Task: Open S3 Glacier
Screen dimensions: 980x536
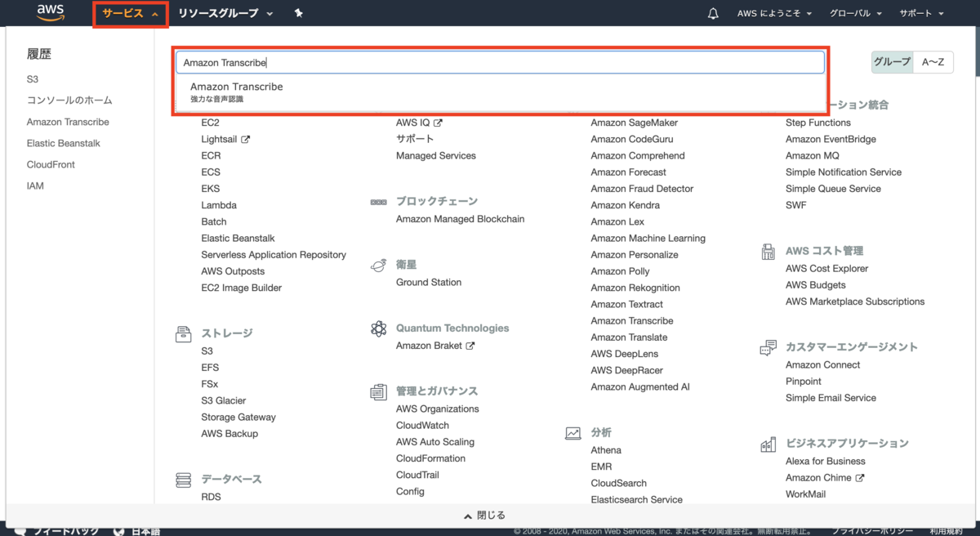Action: tap(224, 400)
